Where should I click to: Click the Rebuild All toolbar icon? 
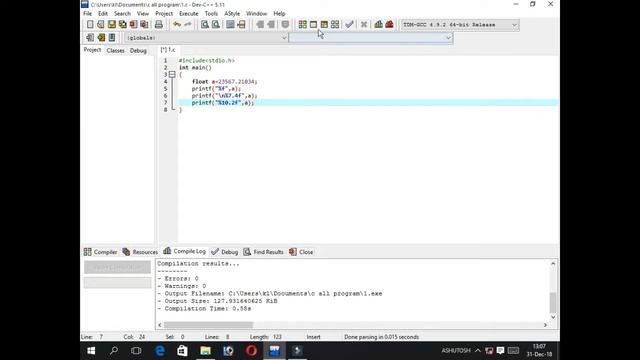click(335, 24)
